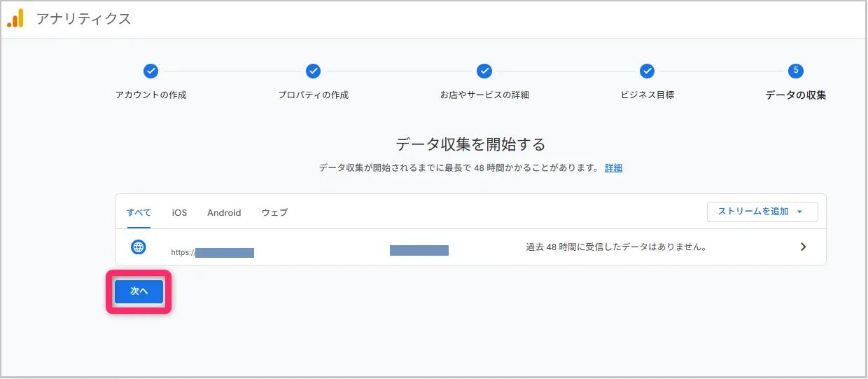The image size is (868, 379).
Task: Click the 過去 48 時間 no-data status text
Action: tap(615, 247)
